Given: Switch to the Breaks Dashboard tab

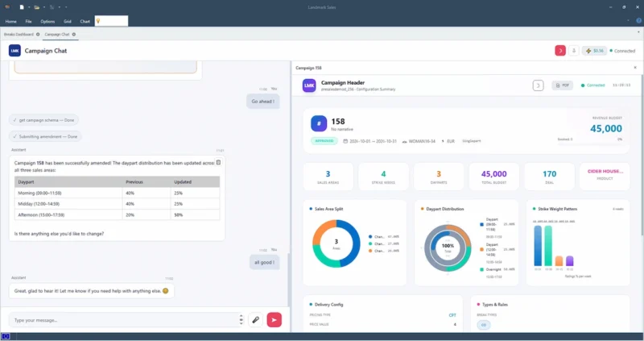Looking at the screenshot, I should 19,34.
